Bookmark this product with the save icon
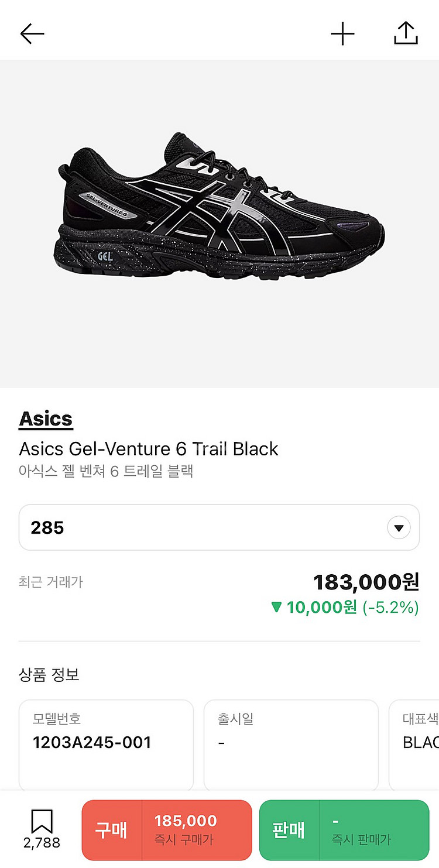This screenshot has height=868, width=439. pos(42,821)
